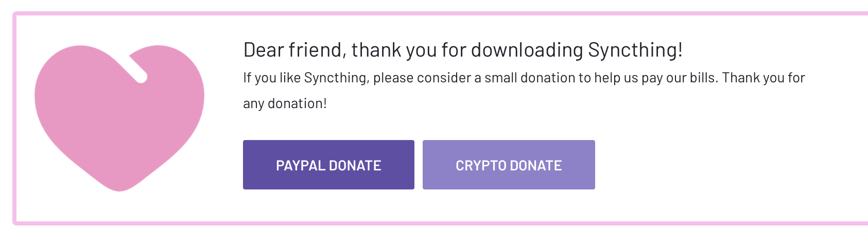Select the word "Syncthing!" in the heading
Image resolution: width=868 pixels, height=243 pixels.
(x=635, y=50)
